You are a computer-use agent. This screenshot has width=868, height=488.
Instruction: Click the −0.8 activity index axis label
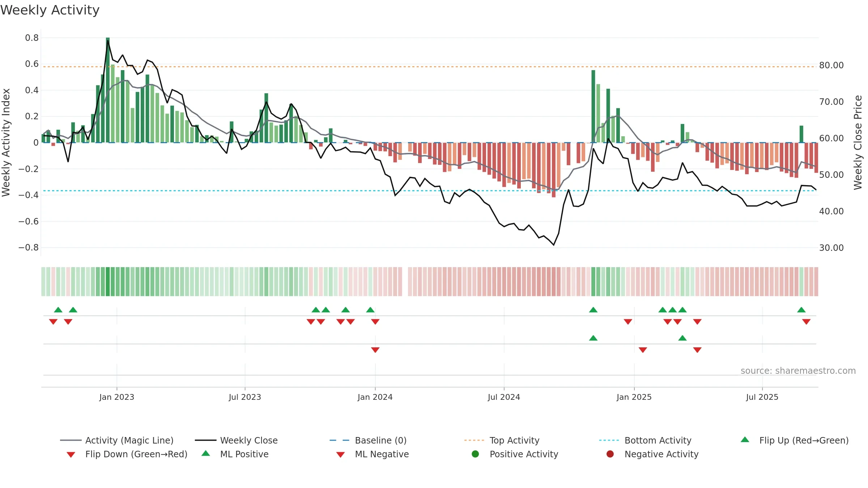[x=29, y=248]
